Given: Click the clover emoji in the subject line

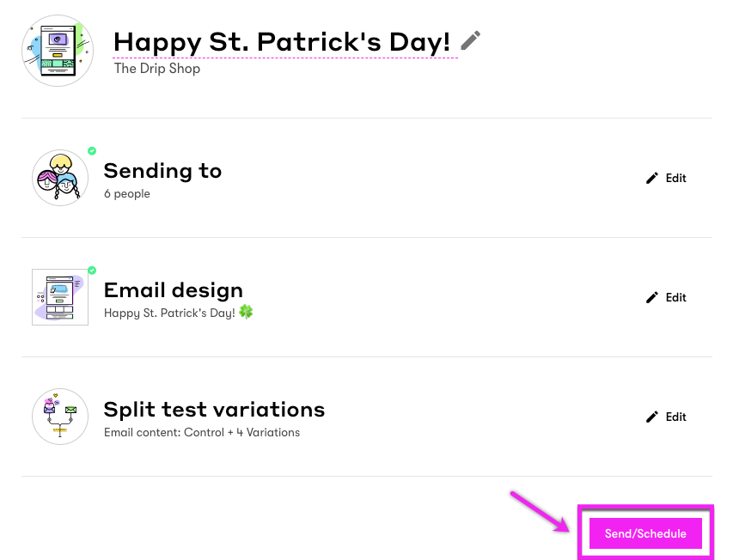Looking at the screenshot, I should coord(245,312).
